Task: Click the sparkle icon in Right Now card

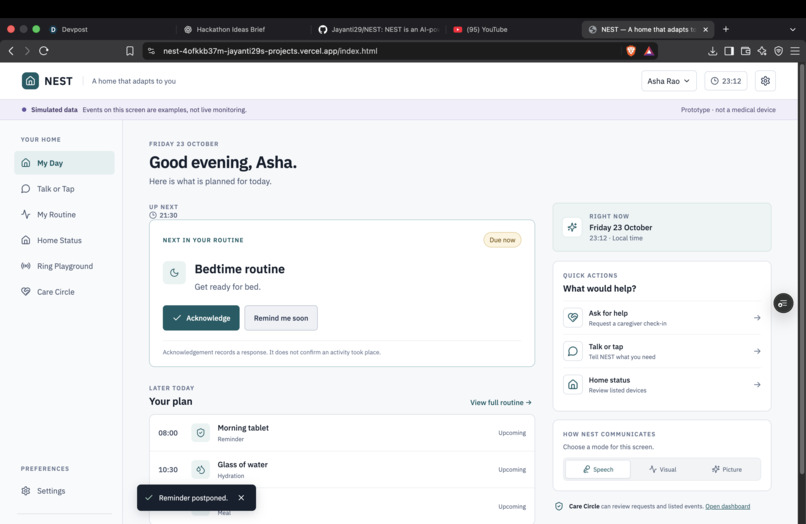Action: 572,227
